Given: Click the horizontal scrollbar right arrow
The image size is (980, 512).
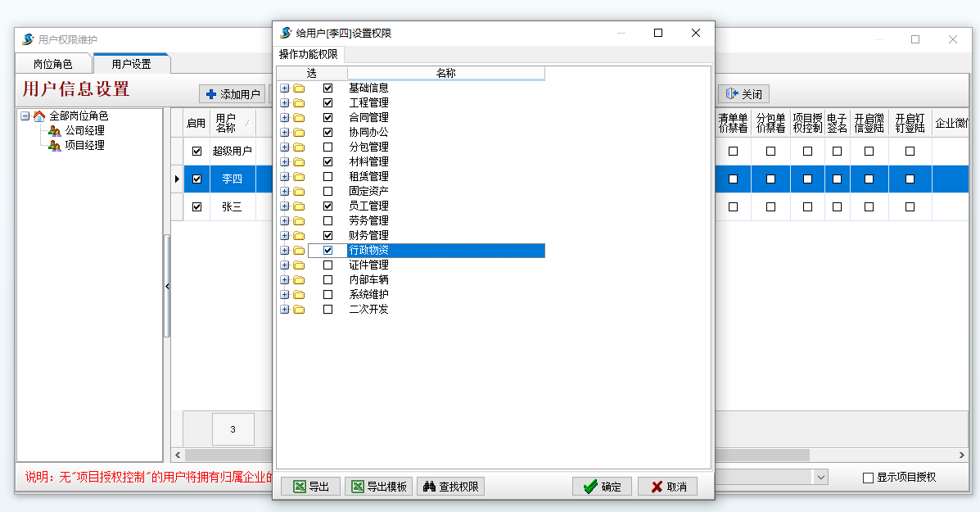Looking at the screenshot, I should coord(962,455).
